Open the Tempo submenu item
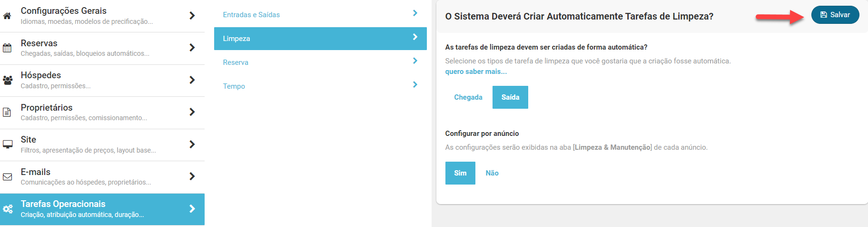868x227 pixels. pyautogui.click(x=234, y=86)
